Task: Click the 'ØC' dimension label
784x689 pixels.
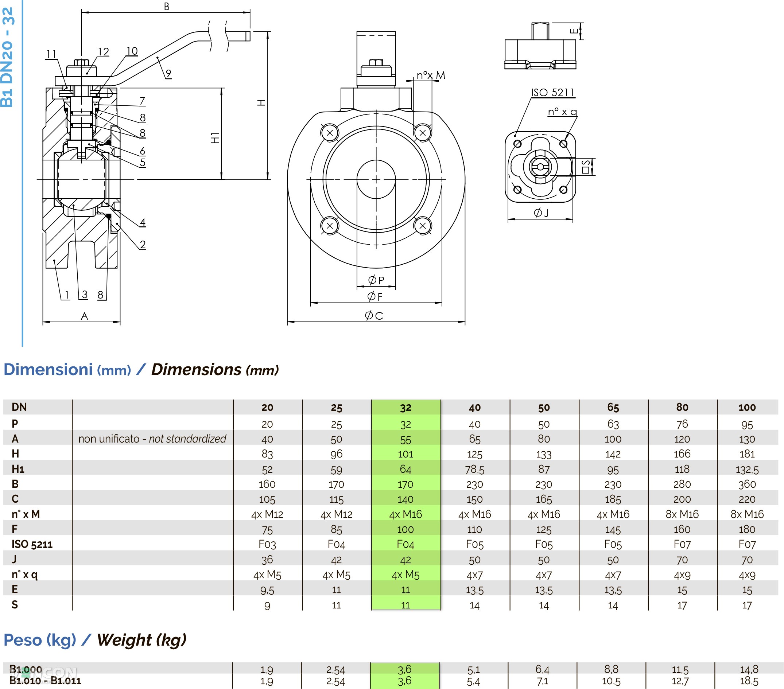Action: (374, 315)
